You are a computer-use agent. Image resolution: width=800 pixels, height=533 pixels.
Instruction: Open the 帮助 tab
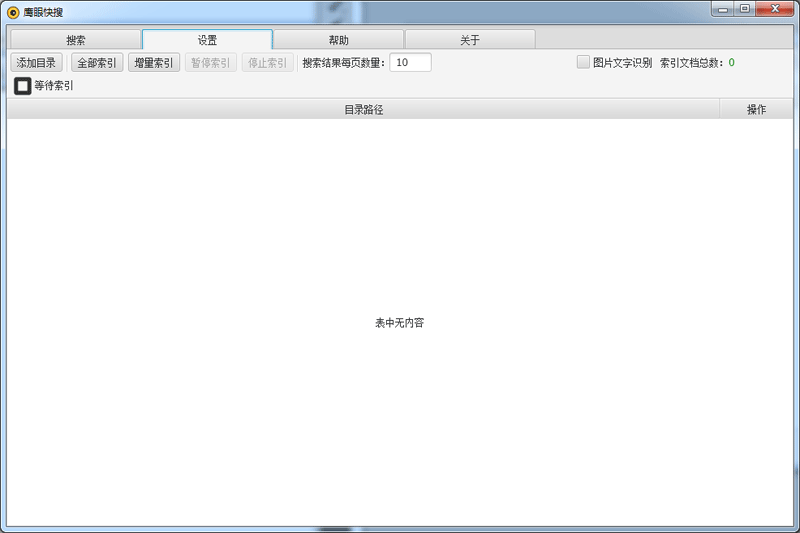pos(339,40)
